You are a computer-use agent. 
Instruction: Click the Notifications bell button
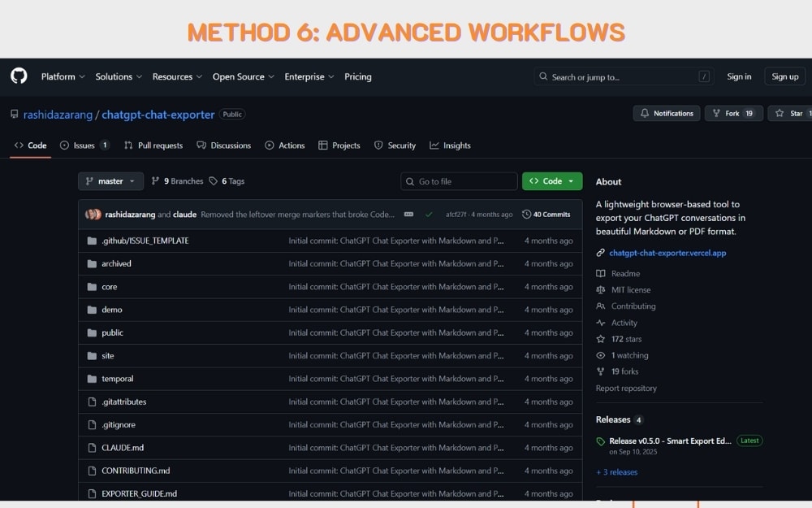pyautogui.click(x=667, y=113)
